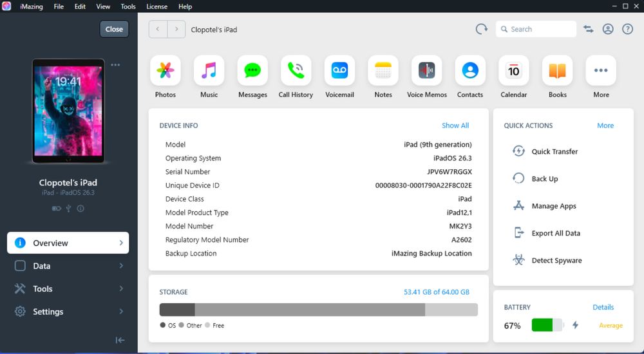The width and height of the screenshot is (644, 354).
Task: Open the Help menu
Action: tap(185, 6)
